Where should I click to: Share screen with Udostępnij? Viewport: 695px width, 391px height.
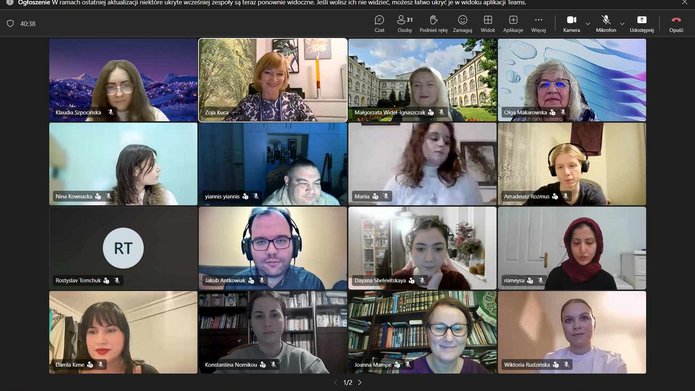(641, 23)
